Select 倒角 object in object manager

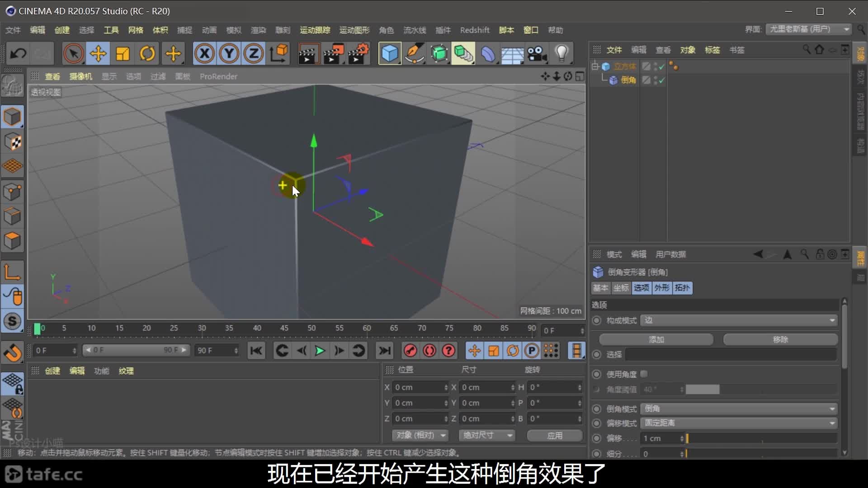(x=628, y=80)
